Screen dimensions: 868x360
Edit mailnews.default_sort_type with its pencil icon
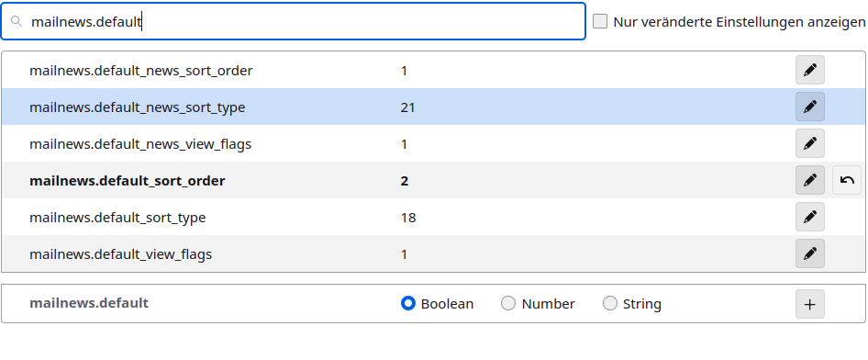click(x=810, y=217)
